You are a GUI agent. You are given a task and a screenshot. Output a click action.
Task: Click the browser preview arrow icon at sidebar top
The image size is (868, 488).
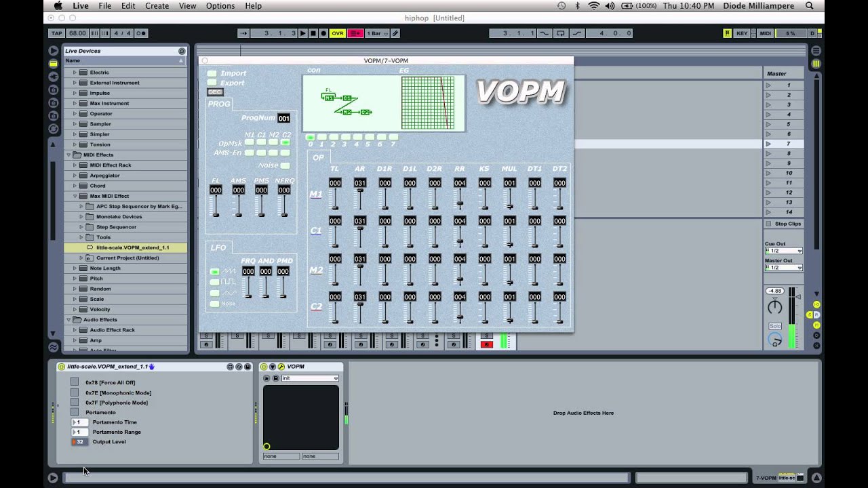pos(53,51)
